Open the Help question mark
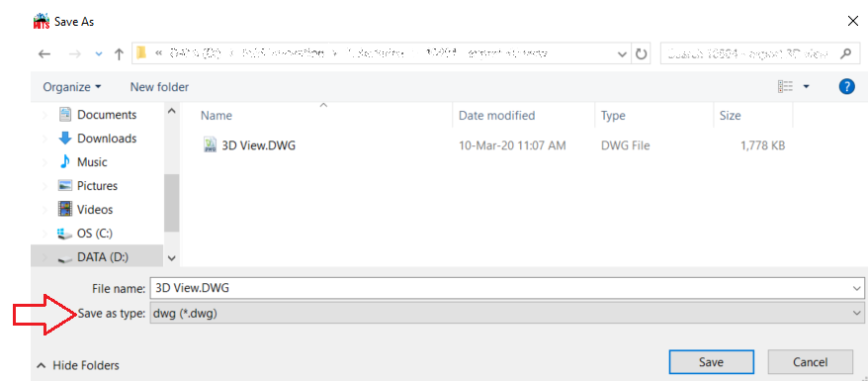The width and height of the screenshot is (868, 381). [847, 86]
